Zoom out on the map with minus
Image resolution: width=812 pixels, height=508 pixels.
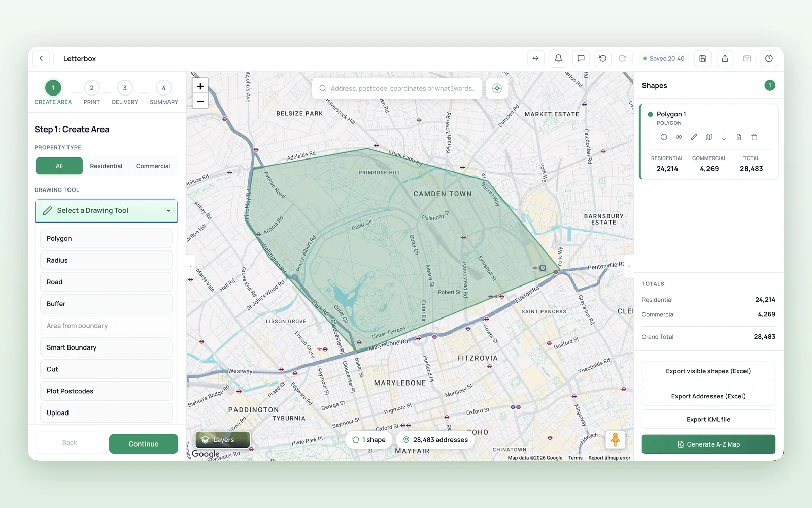click(200, 101)
